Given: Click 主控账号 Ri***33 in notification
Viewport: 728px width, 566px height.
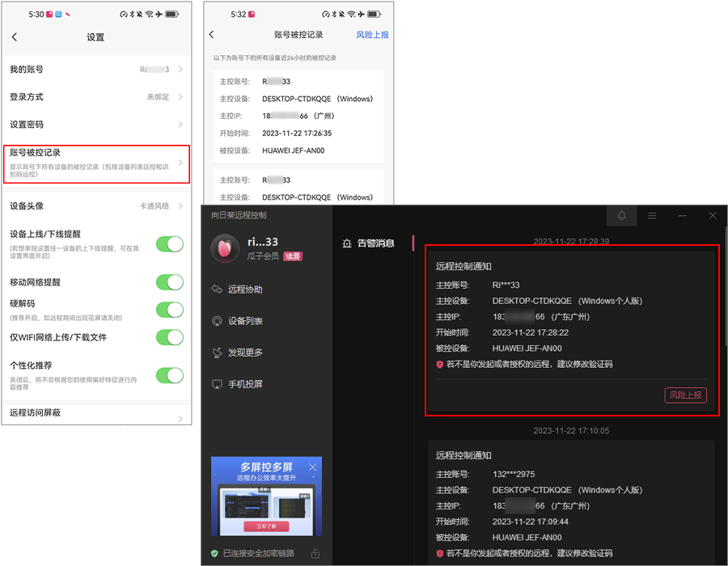Looking at the screenshot, I should click(x=506, y=285).
